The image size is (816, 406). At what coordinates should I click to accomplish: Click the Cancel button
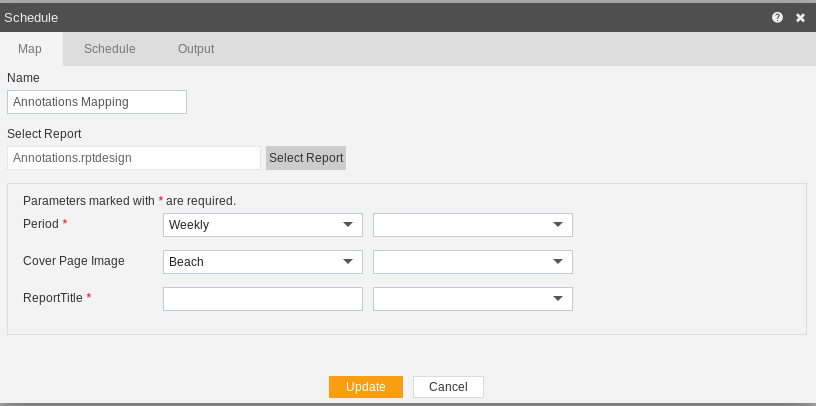(x=449, y=387)
